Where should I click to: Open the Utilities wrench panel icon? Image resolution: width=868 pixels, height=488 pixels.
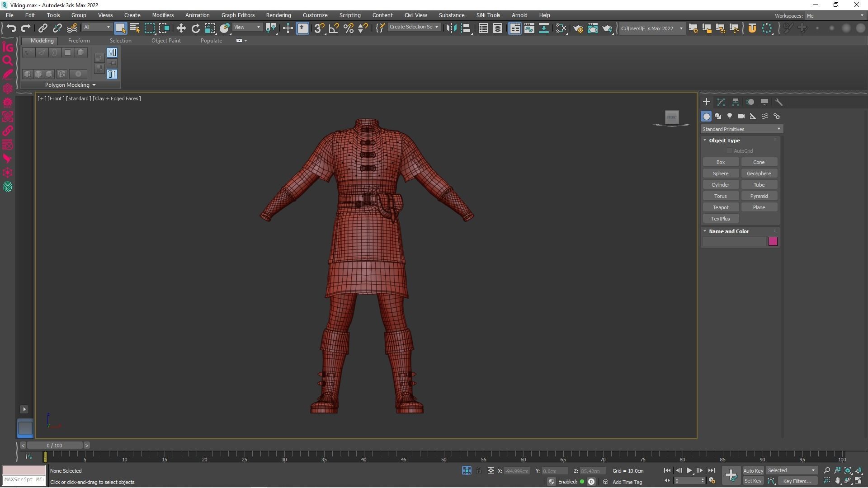(779, 102)
